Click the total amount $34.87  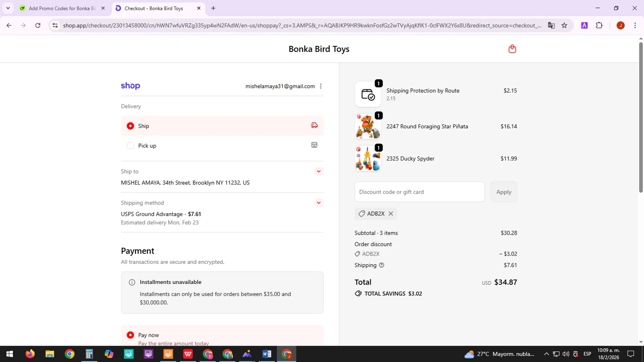click(x=505, y=282)
